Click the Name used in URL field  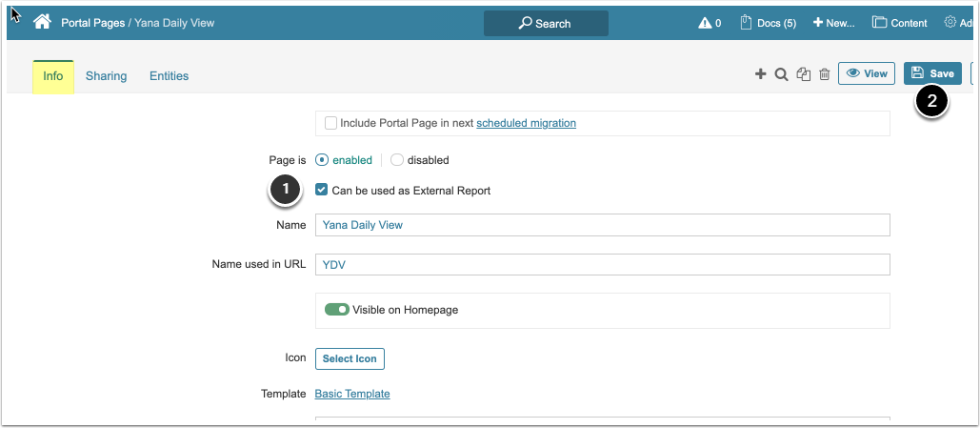coord(602,264)
